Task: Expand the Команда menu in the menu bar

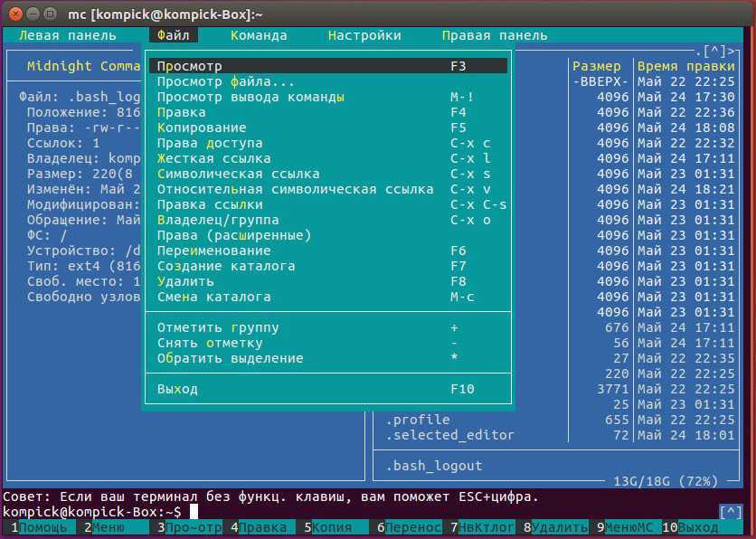Action: point(259,35)
